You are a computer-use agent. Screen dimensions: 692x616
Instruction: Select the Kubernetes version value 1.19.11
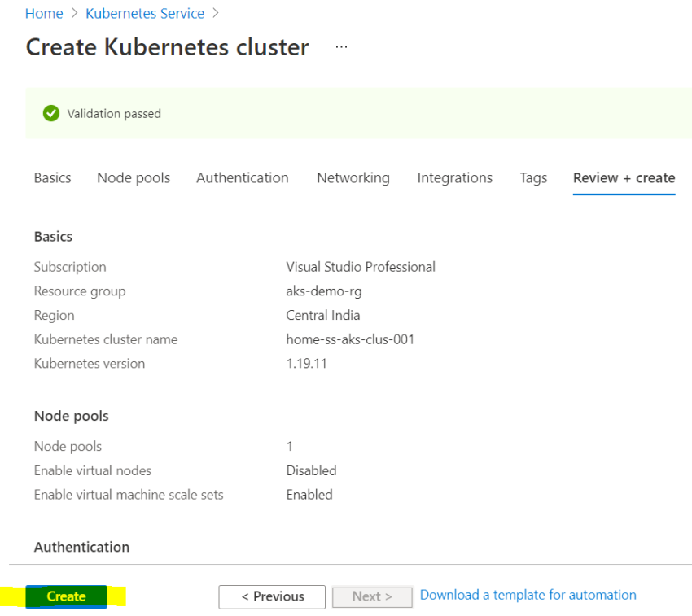[x=305, y=363]
